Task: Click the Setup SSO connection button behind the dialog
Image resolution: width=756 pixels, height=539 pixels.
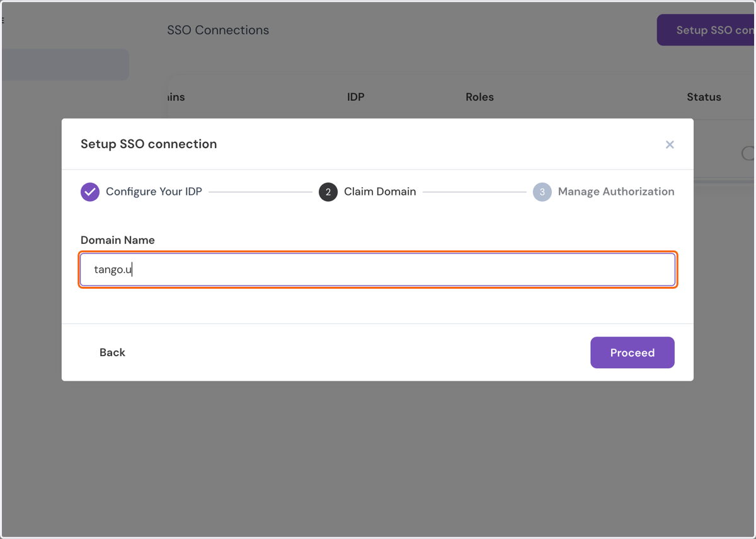Action: point(706,30)
